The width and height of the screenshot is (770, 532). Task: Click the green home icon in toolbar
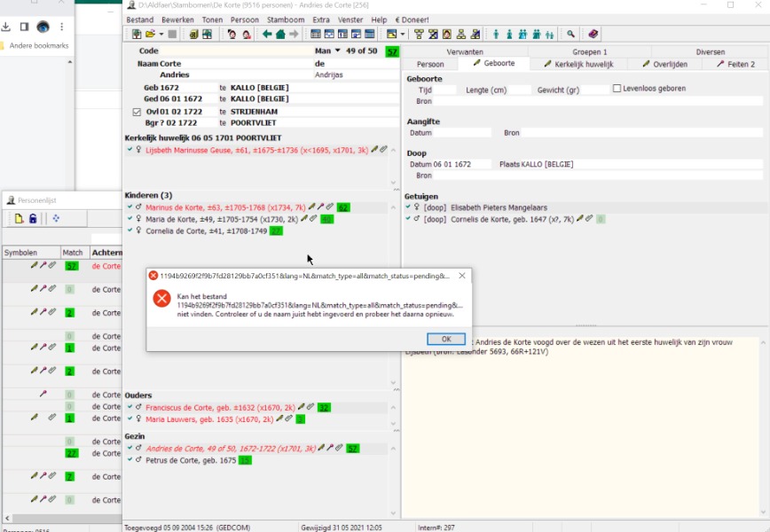[x=281, y=35]
